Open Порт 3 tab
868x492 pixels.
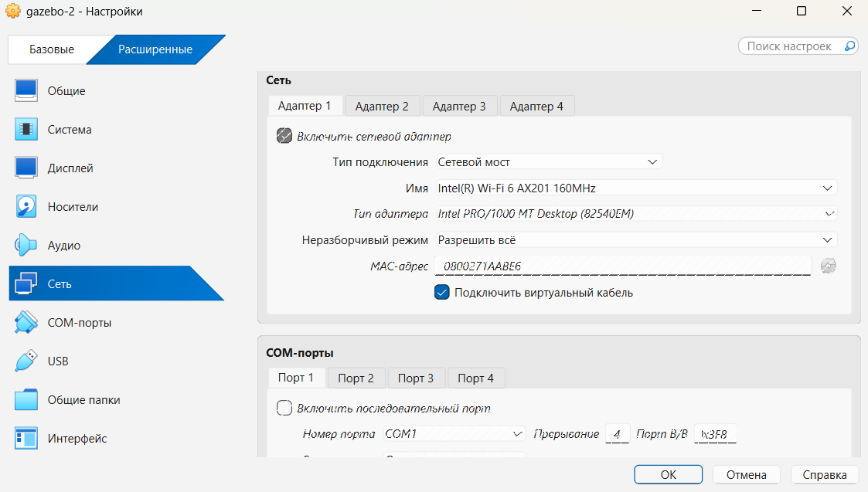[x=416, y=378]
